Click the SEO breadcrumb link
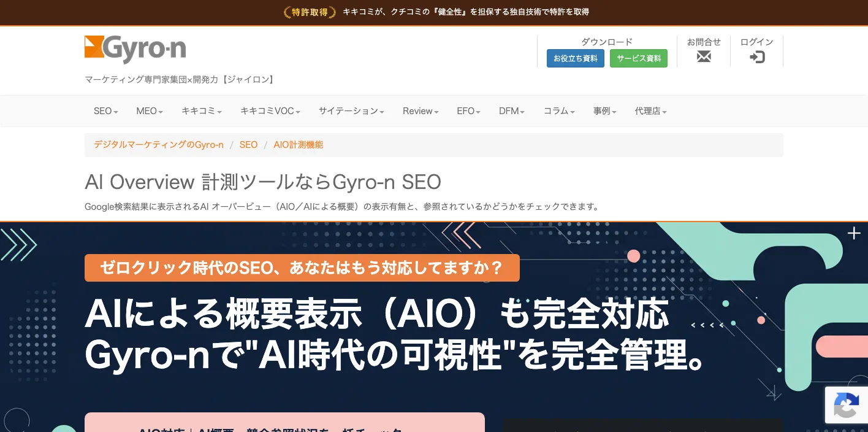 tap(248, 145)
